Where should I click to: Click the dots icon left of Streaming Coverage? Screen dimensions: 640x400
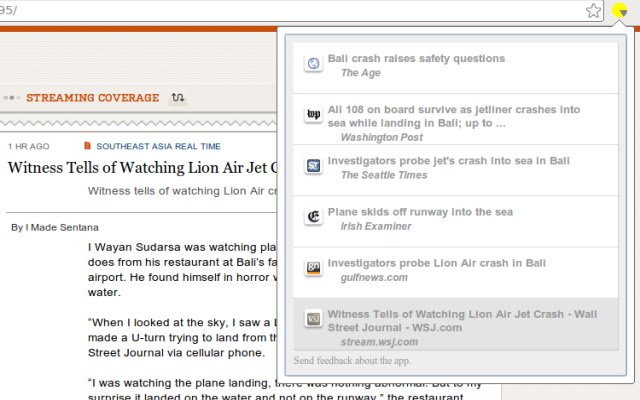click(11, 98)
